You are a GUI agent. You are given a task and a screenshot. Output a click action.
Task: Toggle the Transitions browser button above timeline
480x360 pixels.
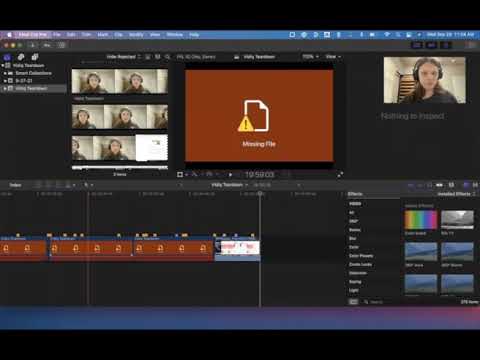[475, 185]
